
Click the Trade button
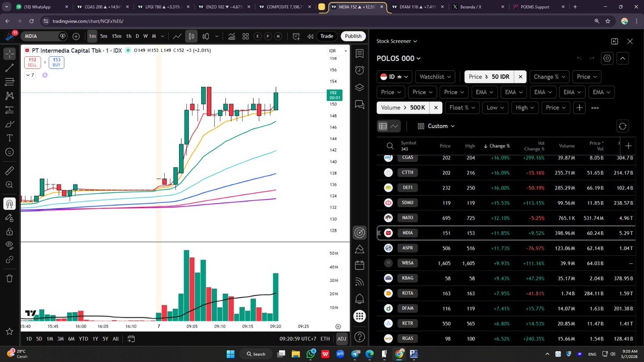click(x=327, y=36)
